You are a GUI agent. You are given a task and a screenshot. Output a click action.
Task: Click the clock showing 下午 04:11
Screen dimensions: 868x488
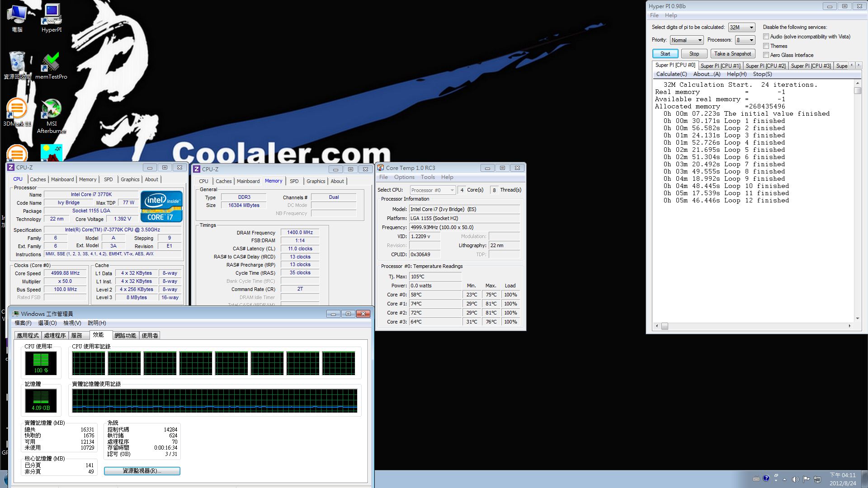coord(843,475)
